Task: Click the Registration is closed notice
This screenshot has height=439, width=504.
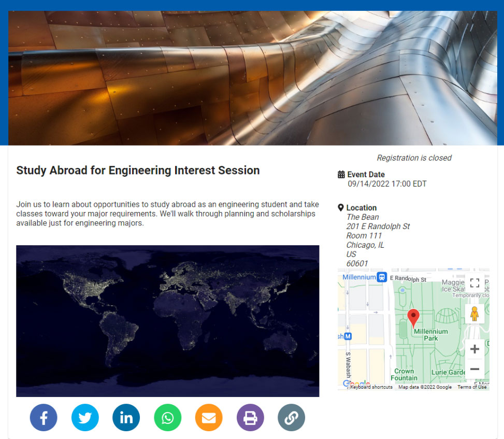Action: [x=414, y=158]
